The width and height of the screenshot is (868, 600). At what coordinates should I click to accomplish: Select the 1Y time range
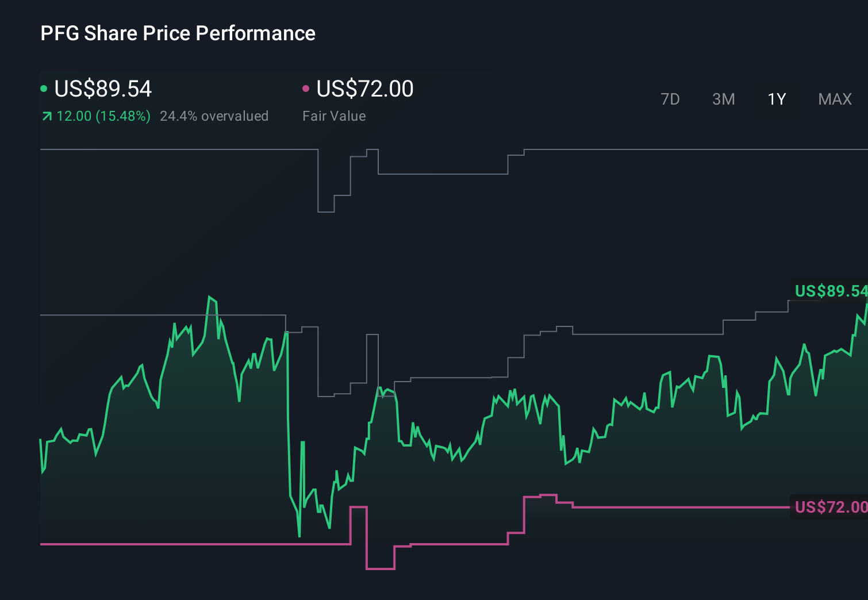click(776, 99)
